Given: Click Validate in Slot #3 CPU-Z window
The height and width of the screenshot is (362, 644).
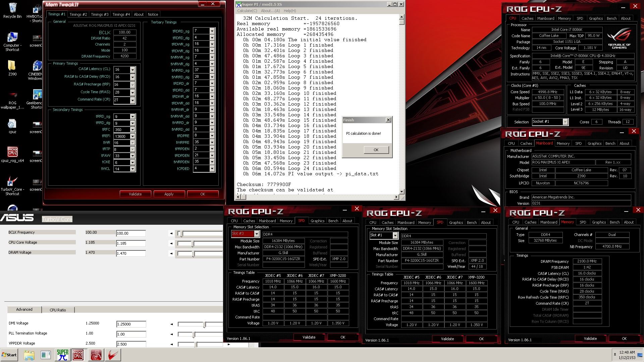Looking at the screenshot, I should (x=309, y=337).
